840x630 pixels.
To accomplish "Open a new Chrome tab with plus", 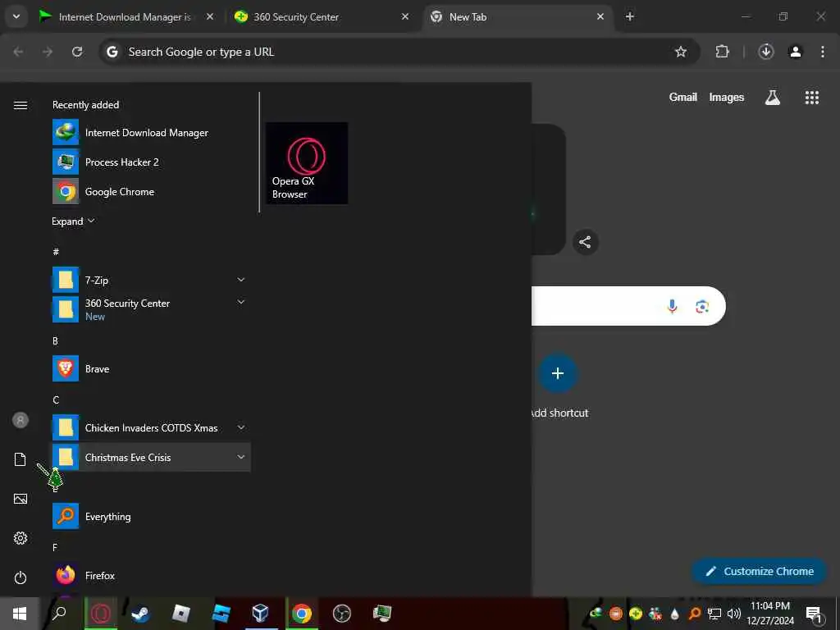I will tap(630, 16).
